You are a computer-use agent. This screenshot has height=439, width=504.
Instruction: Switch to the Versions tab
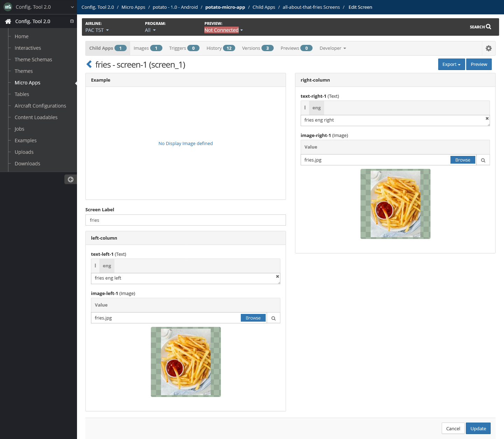click(258, 48)
